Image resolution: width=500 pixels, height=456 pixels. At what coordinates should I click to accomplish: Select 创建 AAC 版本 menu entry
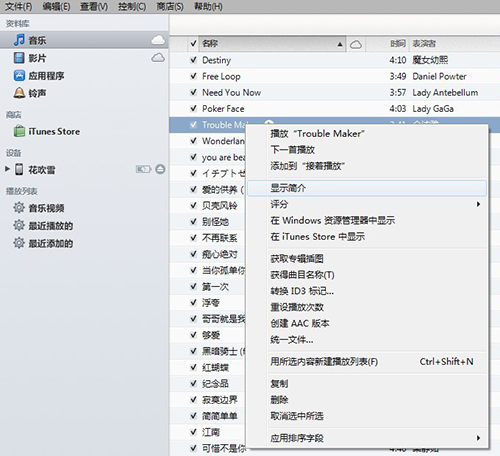click(300, 323)
